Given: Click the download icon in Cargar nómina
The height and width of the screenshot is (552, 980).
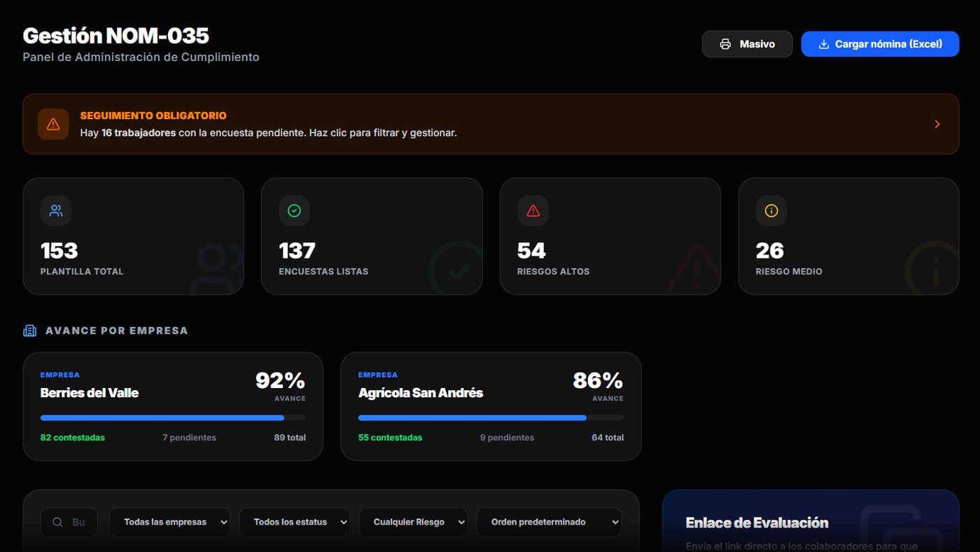Looking at the screenshot, I should click(x=824, y=44).
